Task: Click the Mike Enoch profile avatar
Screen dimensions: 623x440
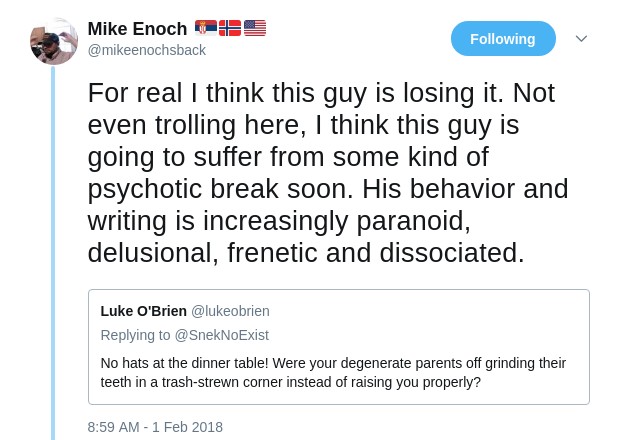Action: (x=54, y=41)
